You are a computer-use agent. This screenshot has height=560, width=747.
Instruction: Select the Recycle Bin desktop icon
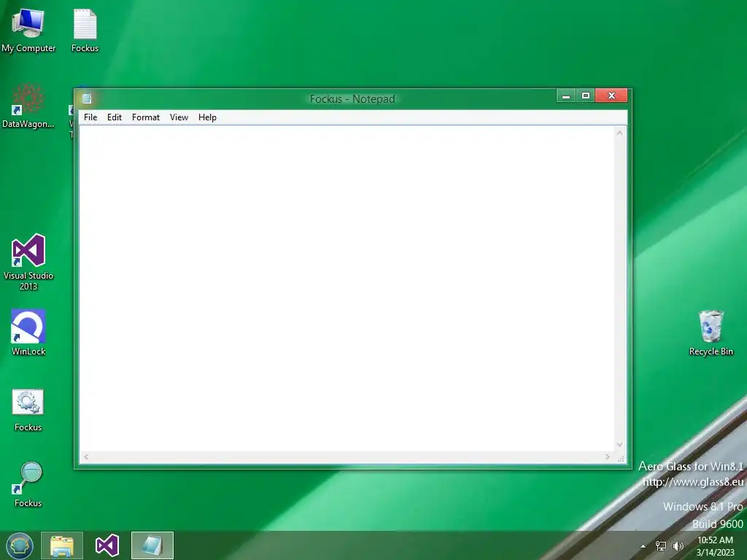(x=711, y=332)
